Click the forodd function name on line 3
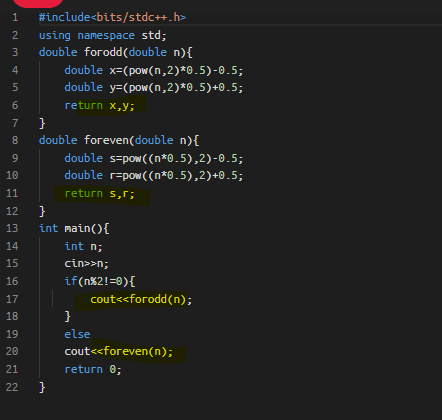Viewport: 442px width, 420px height. pyautogui.click(x=103, y=52)
